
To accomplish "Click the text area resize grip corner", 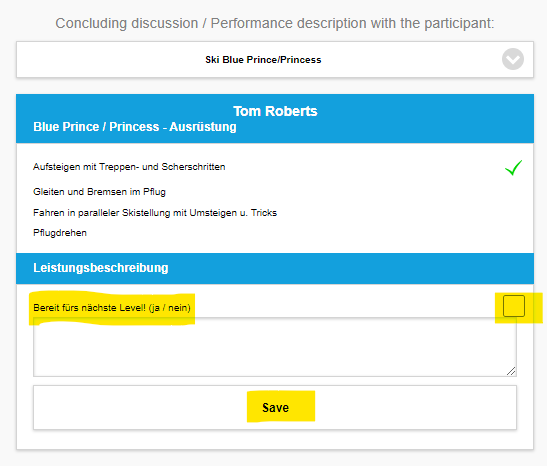I will click(511, 371).
